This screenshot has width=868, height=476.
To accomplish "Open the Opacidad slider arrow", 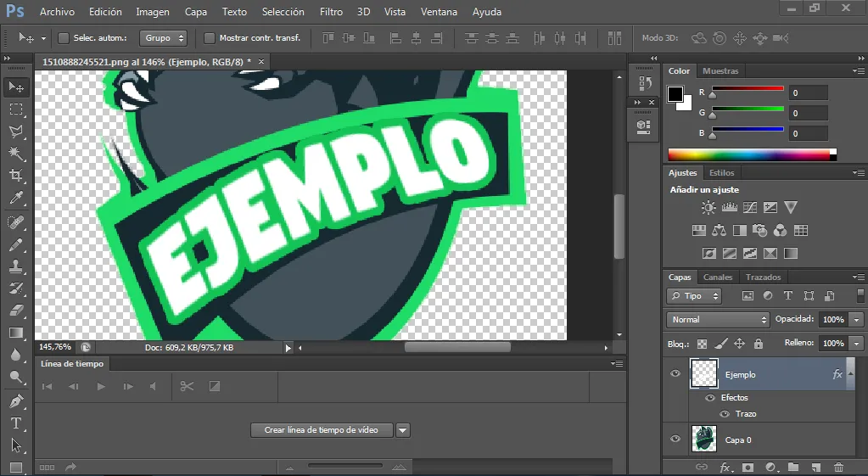I will click(856, 319).
